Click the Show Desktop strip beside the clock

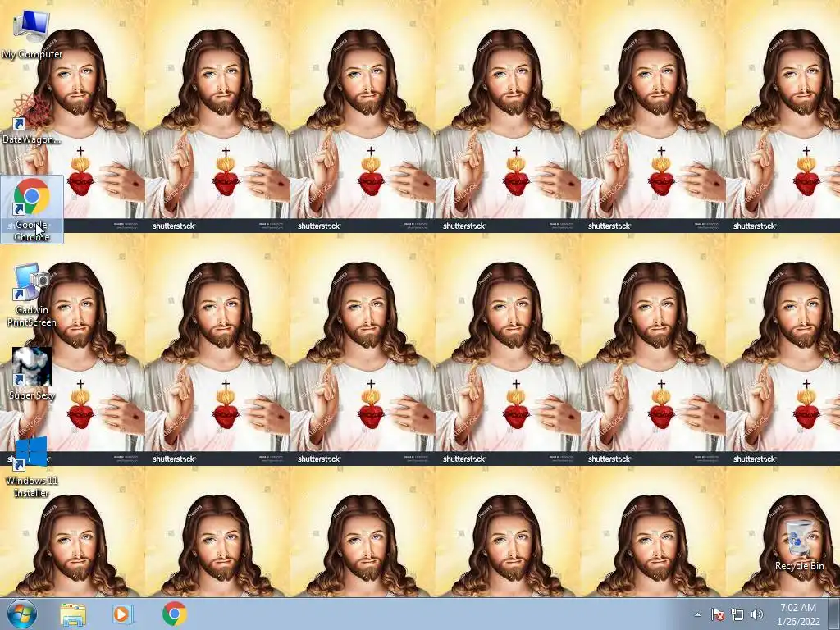click(x=835, y=614)
